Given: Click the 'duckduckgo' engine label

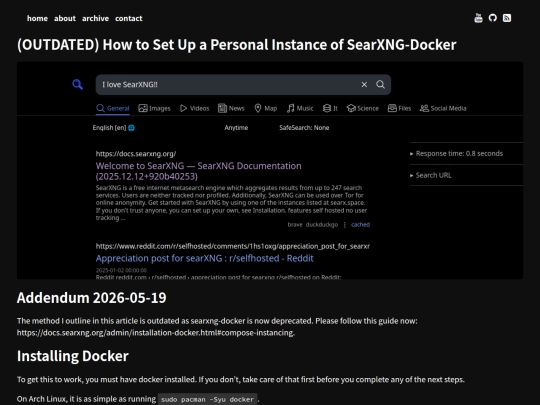Looking at the screenshot, I should [x=322, y=225].
